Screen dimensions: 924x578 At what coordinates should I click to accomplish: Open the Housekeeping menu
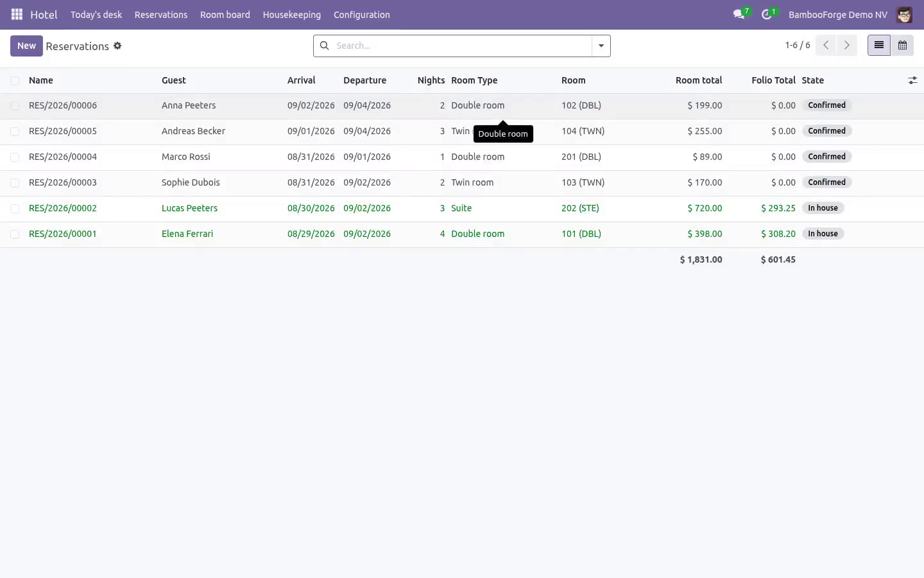click(291, 14)
